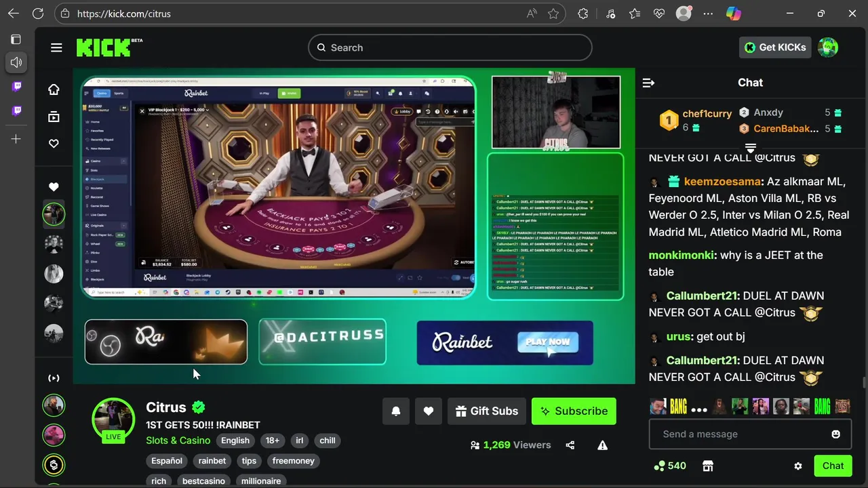The width and height of the screenshot is (868, 488).
Task: Click the live broadcast icon in sidebar
Action: pos(54,378)
